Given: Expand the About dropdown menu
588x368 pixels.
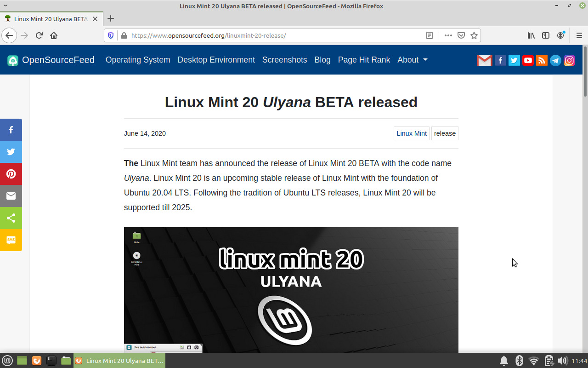Looking at the screenshot, I should 413,60.
